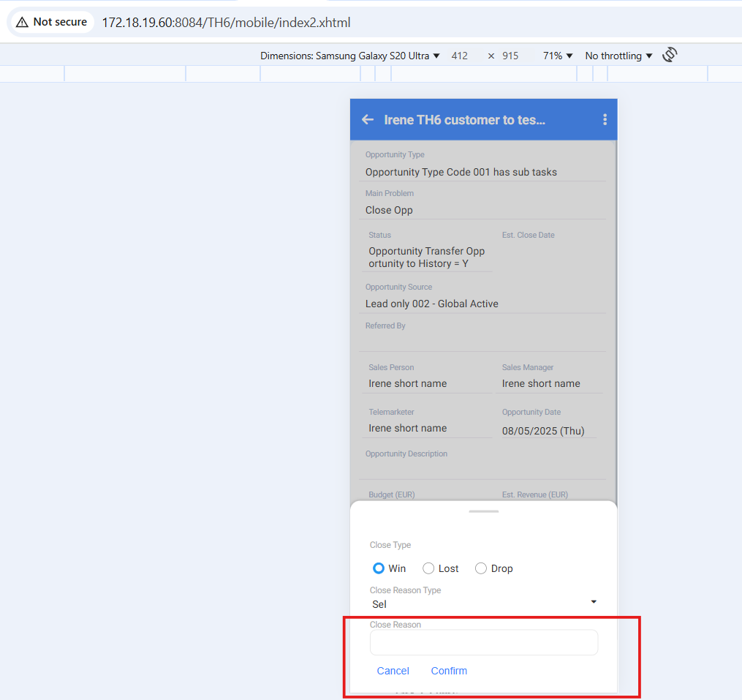Click the Sales Person value
742x700 pixels.
407,383
